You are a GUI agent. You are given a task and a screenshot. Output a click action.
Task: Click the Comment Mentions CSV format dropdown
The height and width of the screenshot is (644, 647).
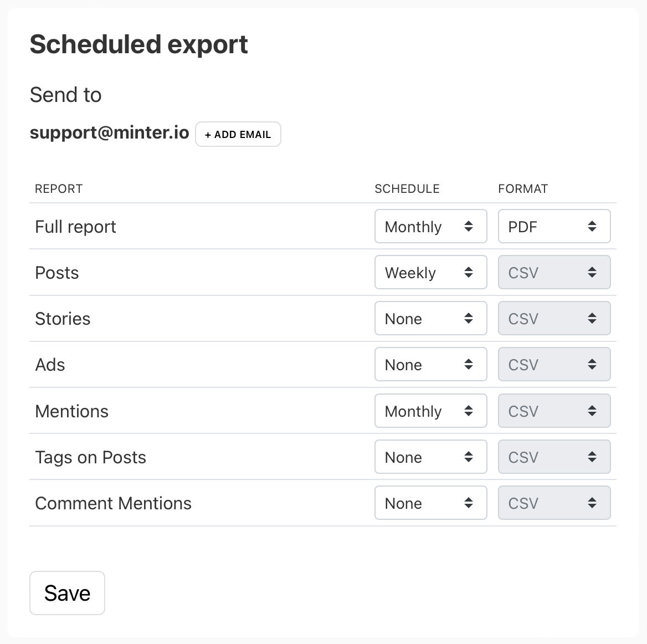point(554,503)
